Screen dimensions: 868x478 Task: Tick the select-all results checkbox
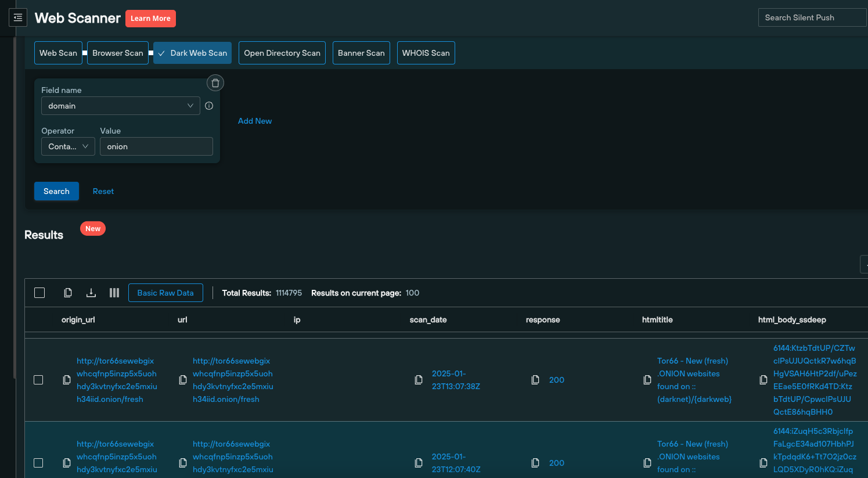tap(39, 293)
